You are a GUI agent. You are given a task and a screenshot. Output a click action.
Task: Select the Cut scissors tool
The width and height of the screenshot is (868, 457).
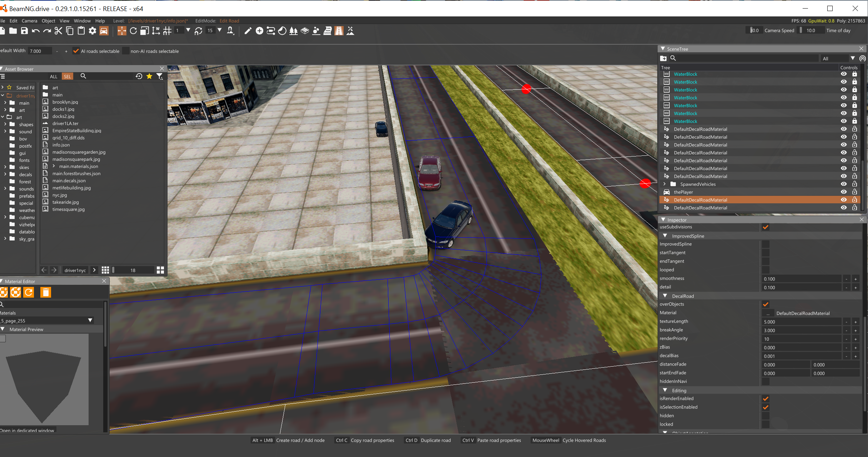tap(58, 31)
